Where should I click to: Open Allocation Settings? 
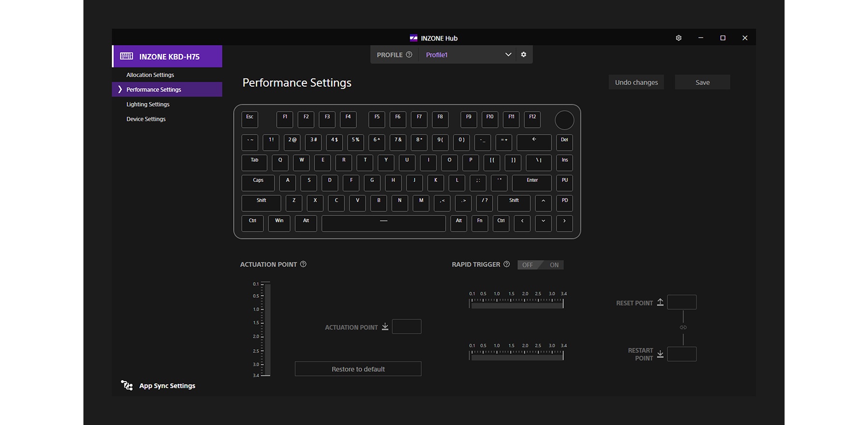pyautogui.click(x=150, y=75)
